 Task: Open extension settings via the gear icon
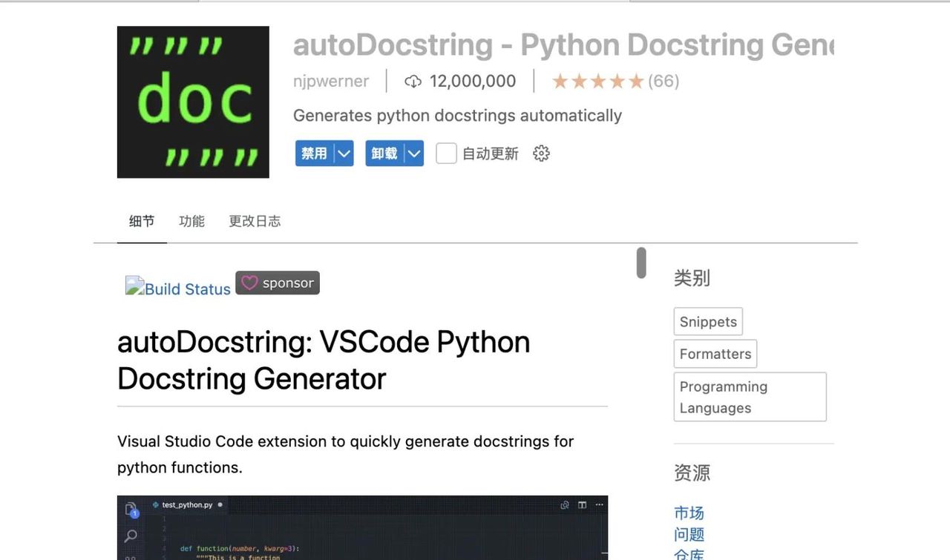[x=541, y=154]
